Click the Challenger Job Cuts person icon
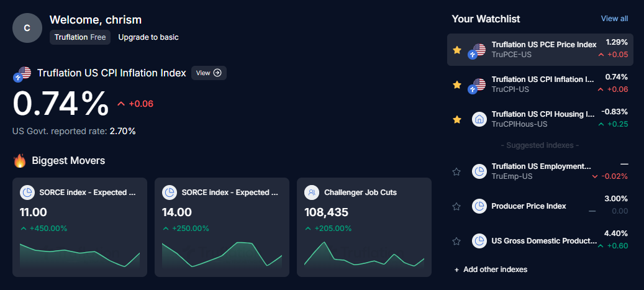Screen dimensions: 644x290 [312, 193]
